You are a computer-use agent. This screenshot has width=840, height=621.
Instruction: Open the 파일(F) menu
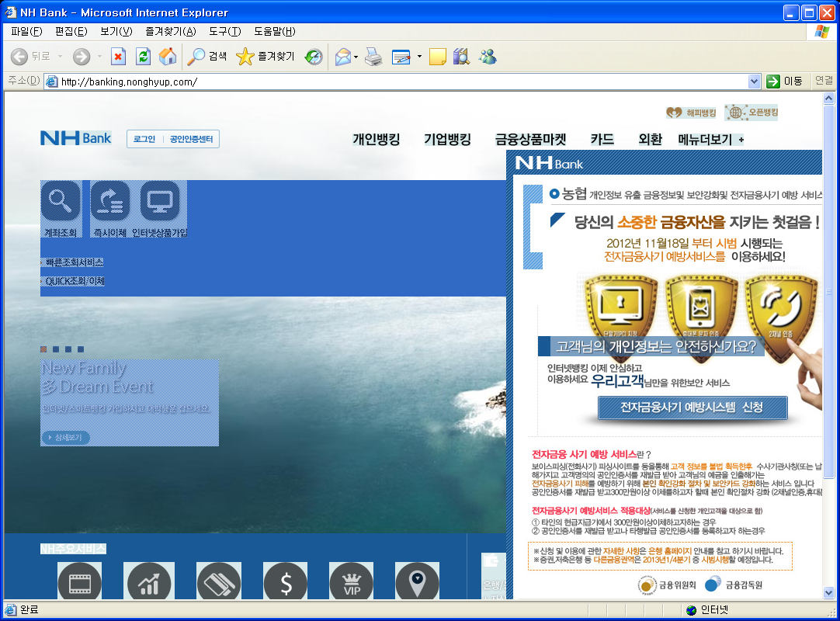[27, 32]
